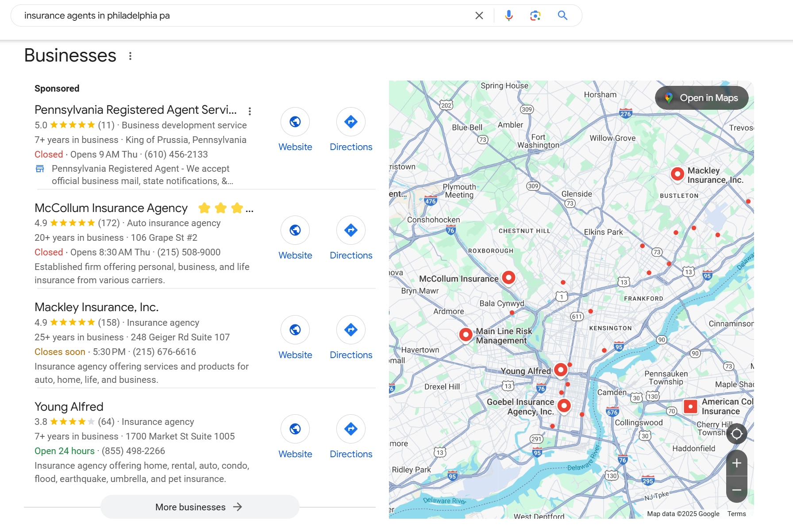The width and height of the screenshot is (793, 532).
Task: Click the map Terms link
Action: (736, 514)
